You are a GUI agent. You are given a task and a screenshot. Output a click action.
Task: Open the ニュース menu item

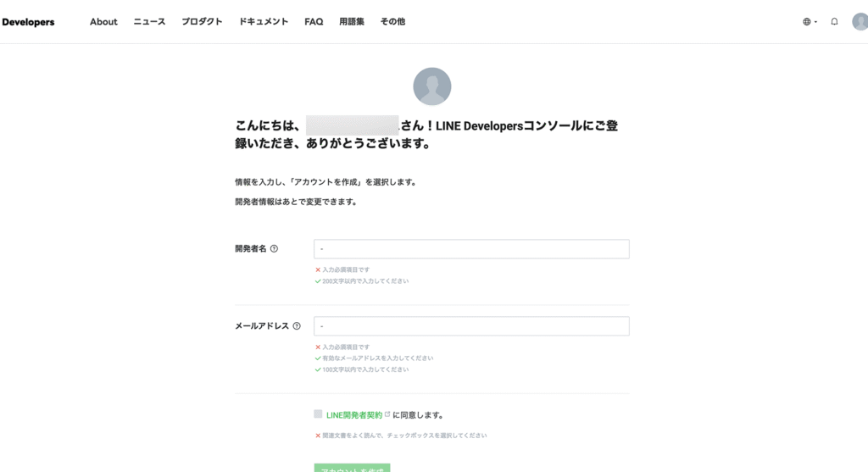pos(149,21)
